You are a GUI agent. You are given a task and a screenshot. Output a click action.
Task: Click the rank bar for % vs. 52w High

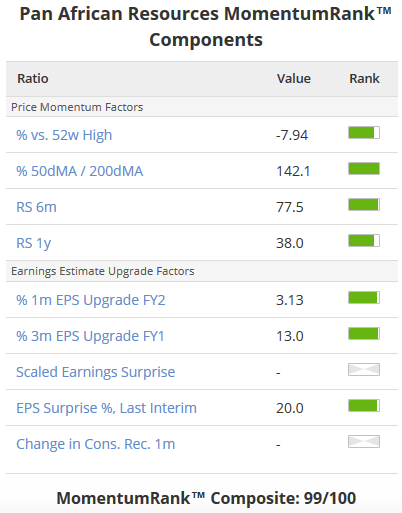364,133
